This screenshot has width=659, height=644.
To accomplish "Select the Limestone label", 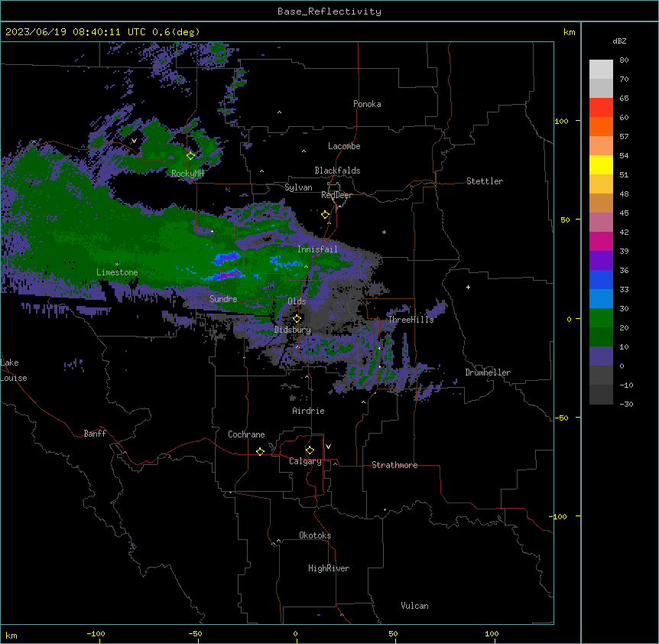I will point(117,272).
